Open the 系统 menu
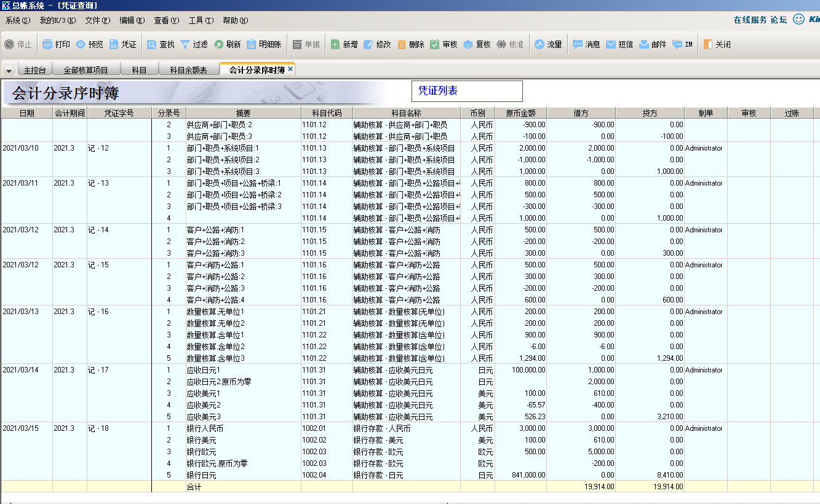This screenshot has width=820, height=504. click(x=17, y=20)
